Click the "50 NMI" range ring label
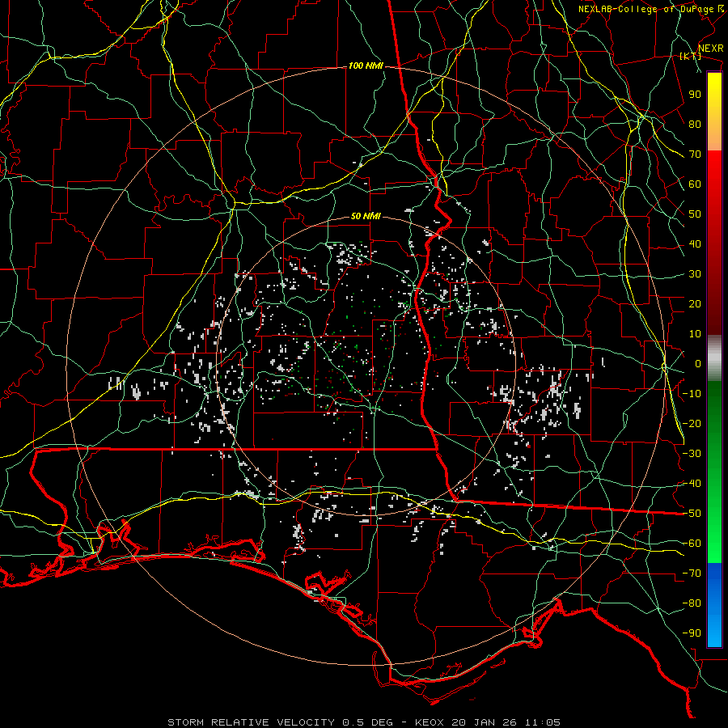The height and width of the screenshot is (728, 728). point(366,216)
